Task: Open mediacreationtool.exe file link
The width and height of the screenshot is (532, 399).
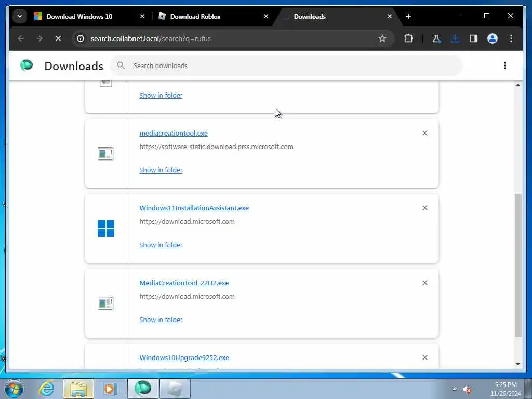Action: pyautogui.click(x=174, y=134)
